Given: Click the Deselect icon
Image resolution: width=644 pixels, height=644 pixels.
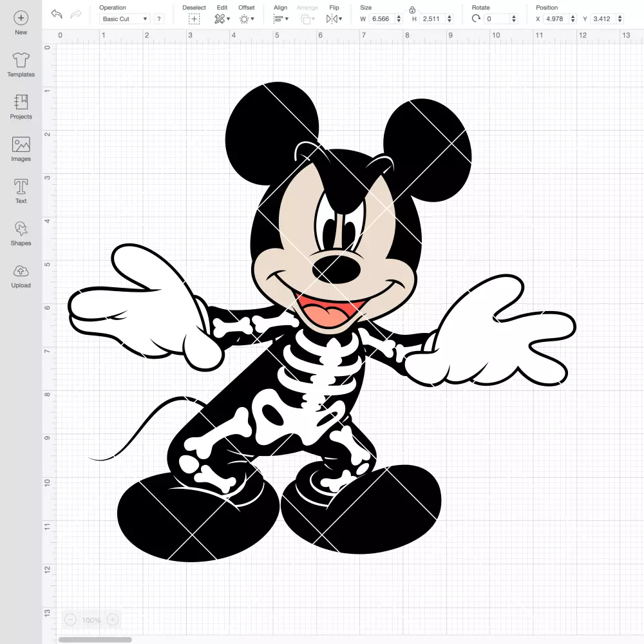Looking at the screenshot, I should [194, 19].
